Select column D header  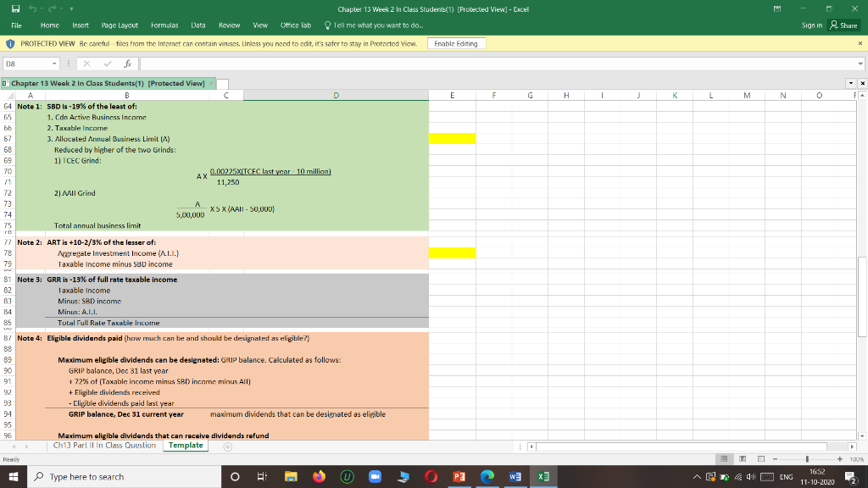click(336, 96)
